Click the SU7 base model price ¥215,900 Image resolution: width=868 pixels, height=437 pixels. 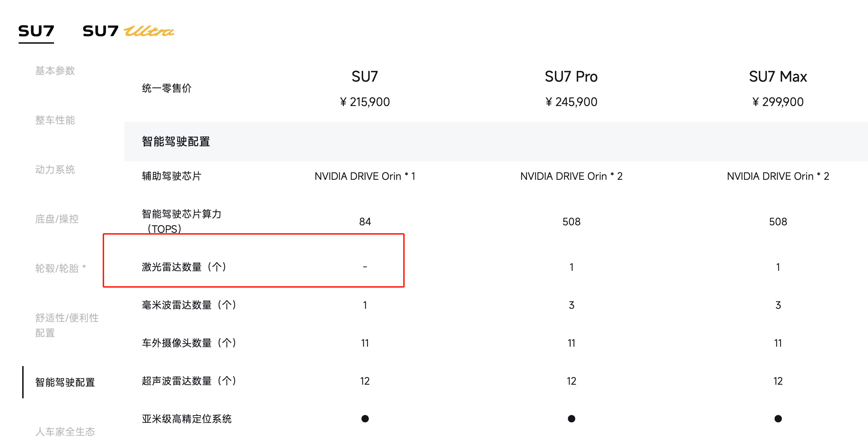tap(365, 102)
